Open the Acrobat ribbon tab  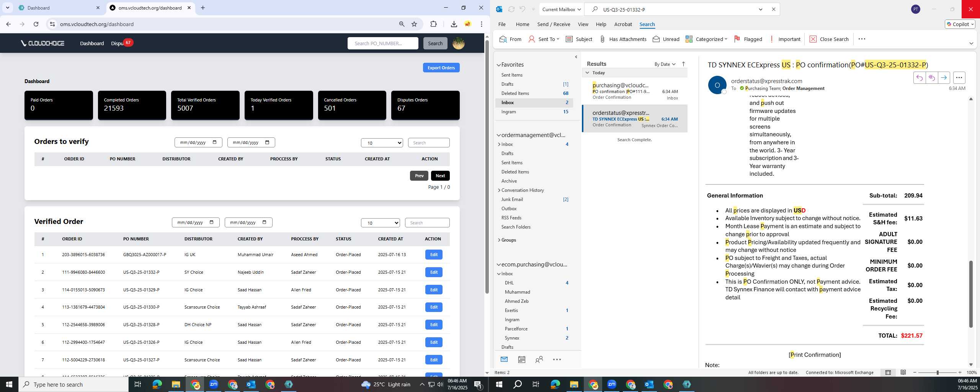tap(623, 24)
